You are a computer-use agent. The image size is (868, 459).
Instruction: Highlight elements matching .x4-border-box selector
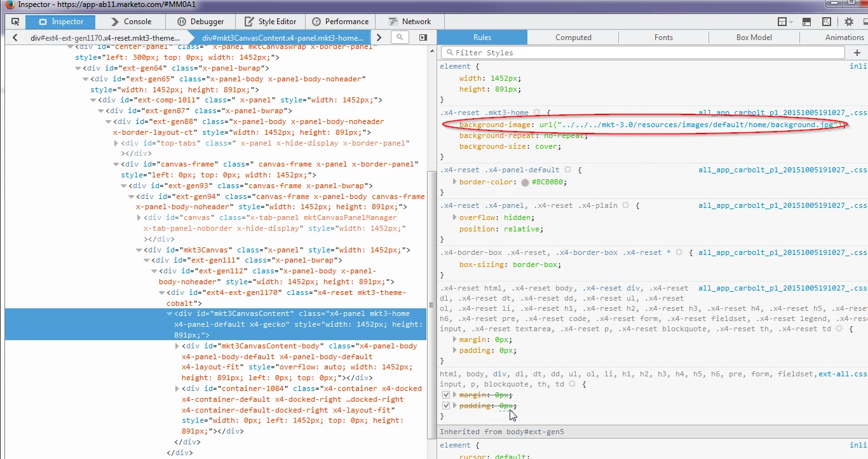[679, 252]
